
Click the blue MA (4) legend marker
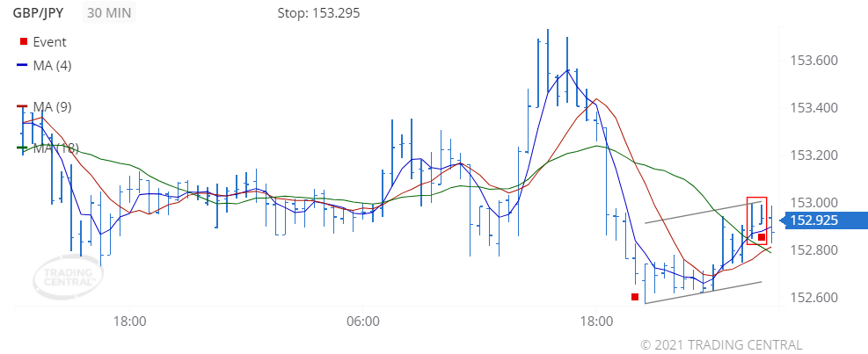(x=23, y=66)
